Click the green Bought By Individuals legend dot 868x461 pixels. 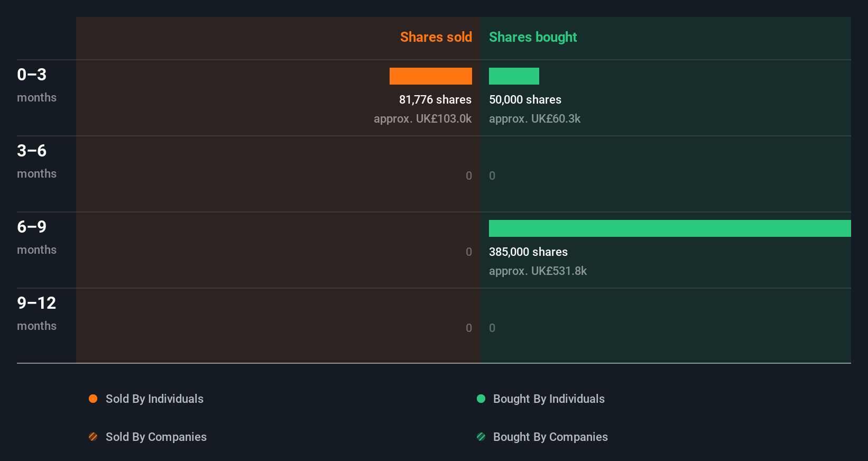(481, 399)
